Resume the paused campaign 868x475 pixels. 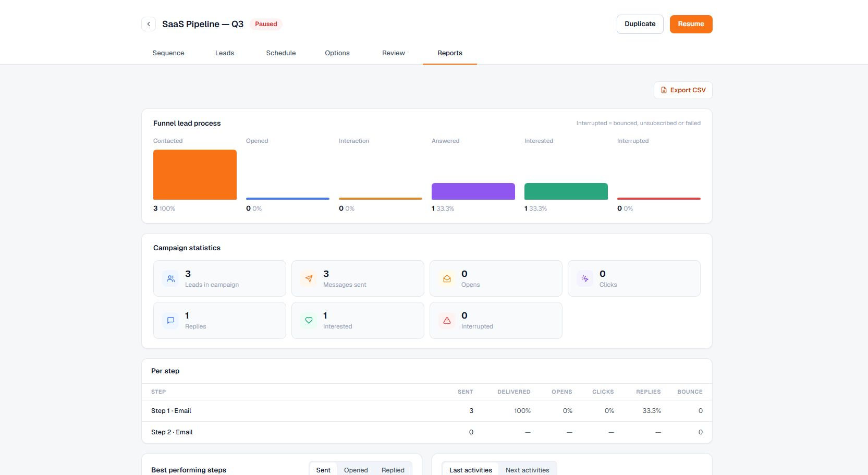(x=691, y=24)
